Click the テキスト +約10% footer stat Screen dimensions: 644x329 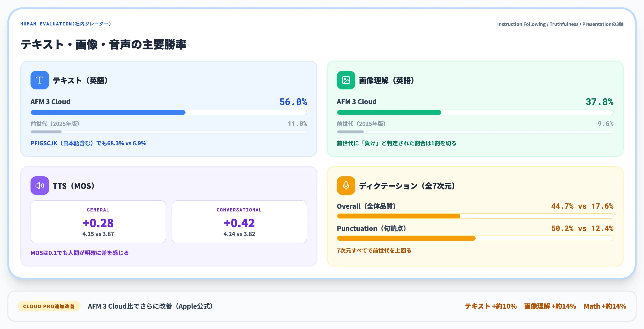point(491,306)
